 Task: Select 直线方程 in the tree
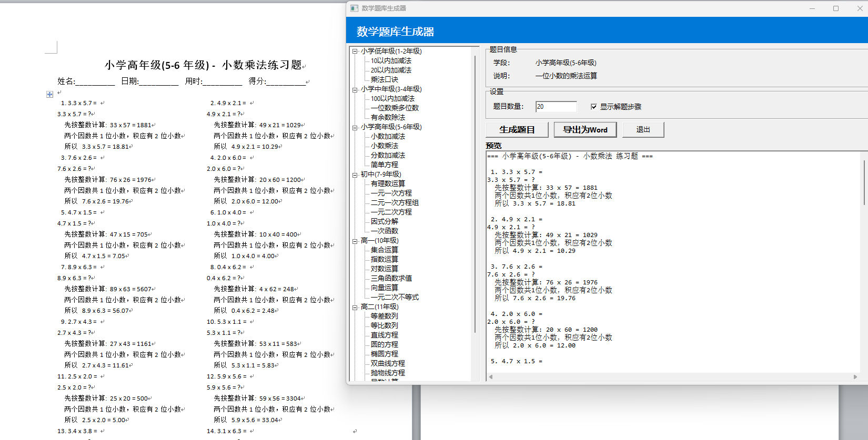click(384, 335)
